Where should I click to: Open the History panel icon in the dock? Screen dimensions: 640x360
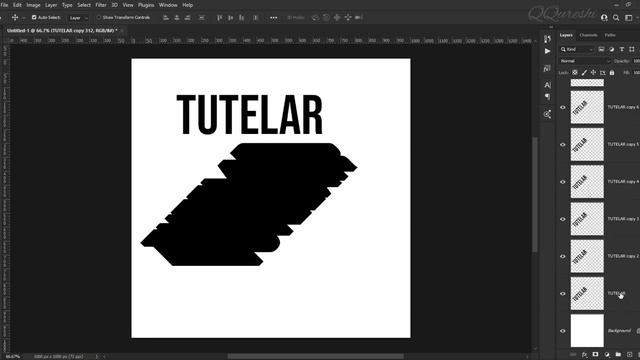tap(547, 39)
